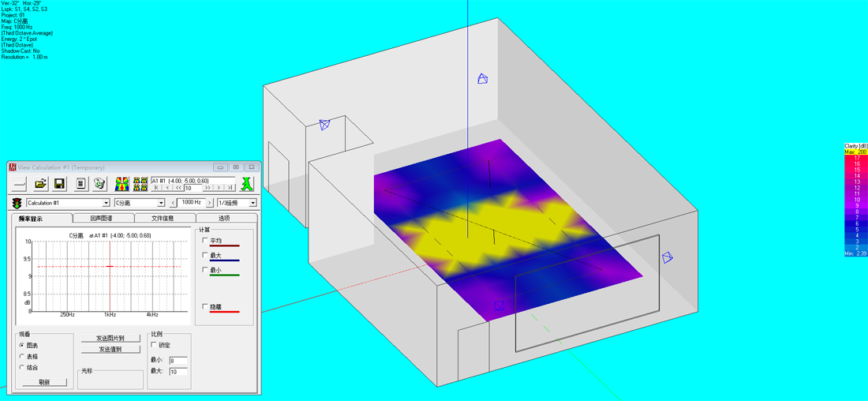Enable the 最大 checkbox
Screen dimensions: 868x401
[206, 255]
